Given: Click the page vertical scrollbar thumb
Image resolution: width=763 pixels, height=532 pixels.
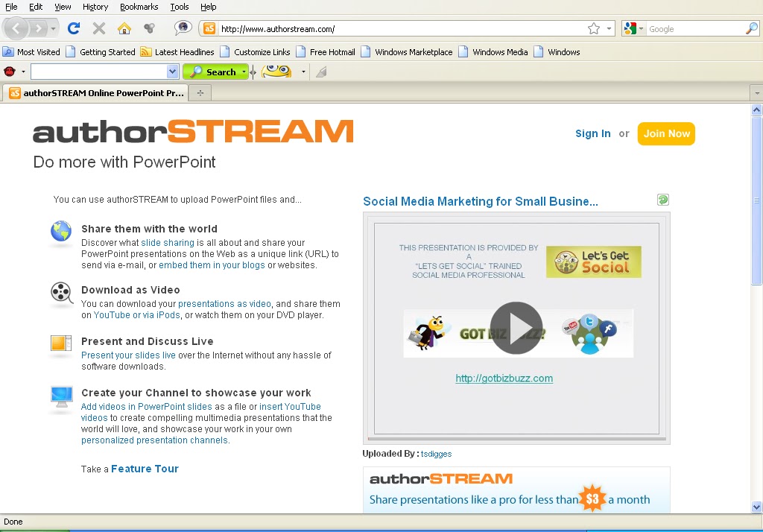Looking at the screenshot, I should (756, 200).
